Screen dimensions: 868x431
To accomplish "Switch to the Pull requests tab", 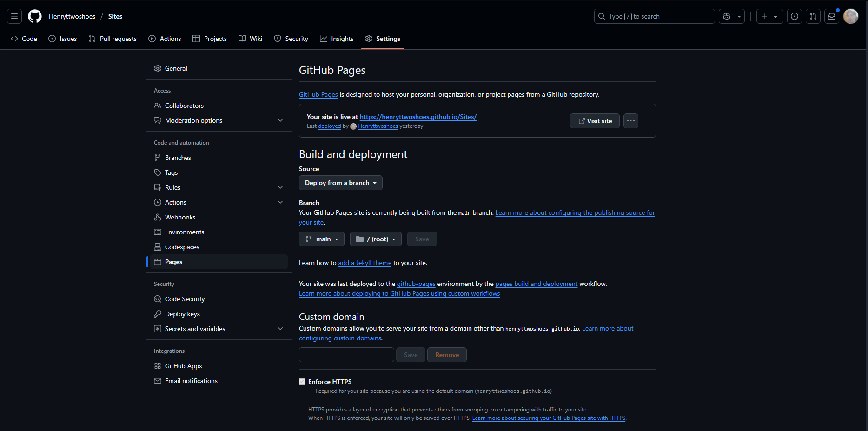I will click(x=113, y=39).
